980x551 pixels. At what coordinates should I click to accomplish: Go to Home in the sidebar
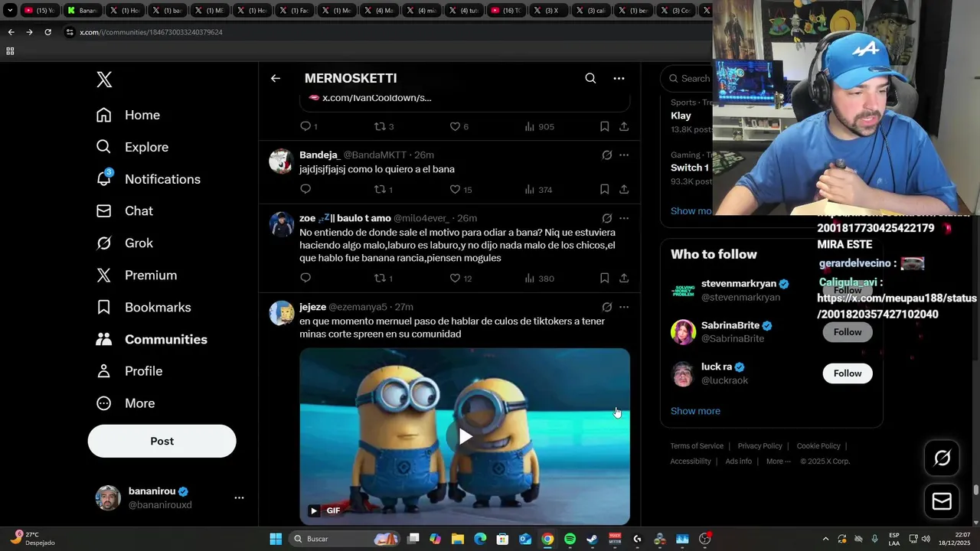pos(128,115)
